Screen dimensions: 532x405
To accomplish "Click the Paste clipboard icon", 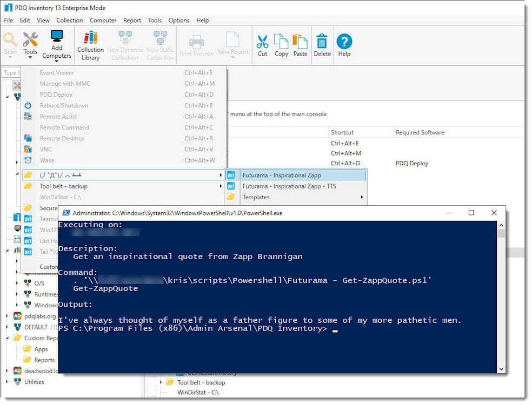I will point(300,42).
